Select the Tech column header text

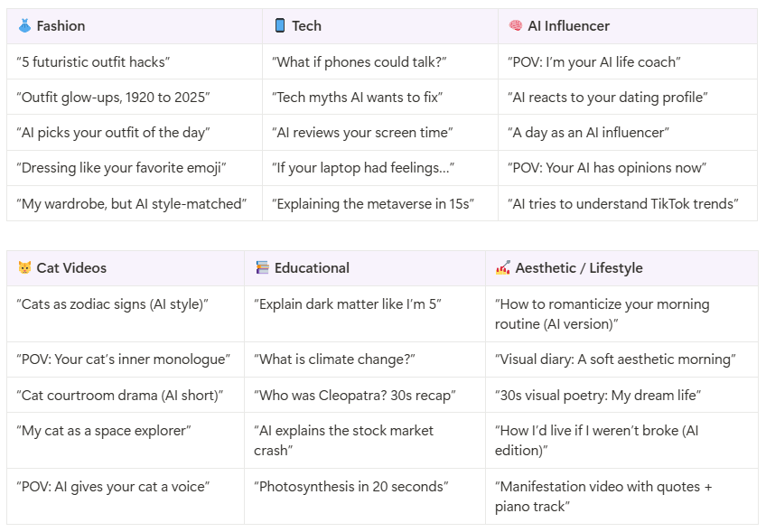306,26
